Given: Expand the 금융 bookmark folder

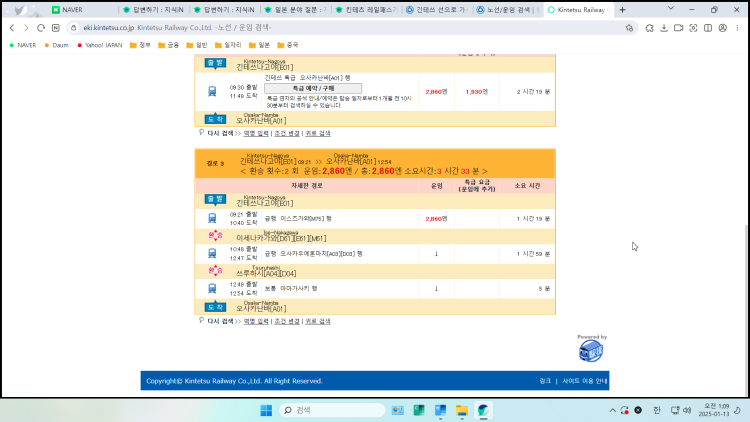Looking at the screenshot, I should pos(168,45).
